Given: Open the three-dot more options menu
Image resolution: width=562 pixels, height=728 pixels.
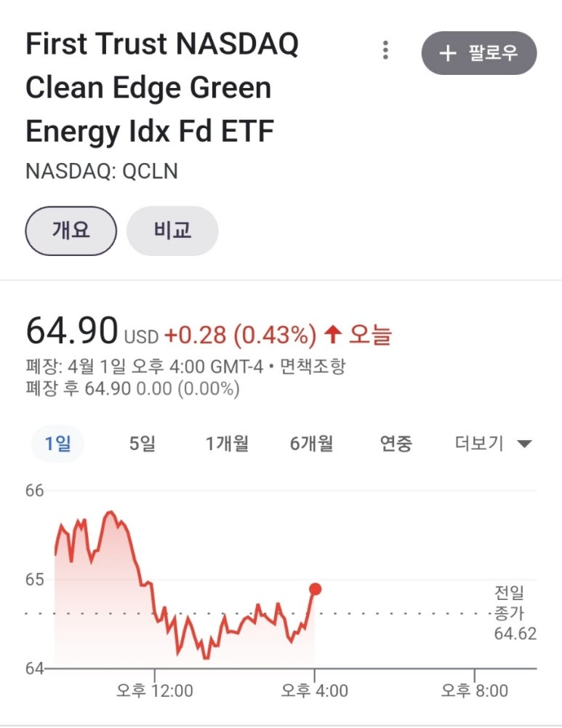Looking at the screenshot, I should [x=385, y=50].
